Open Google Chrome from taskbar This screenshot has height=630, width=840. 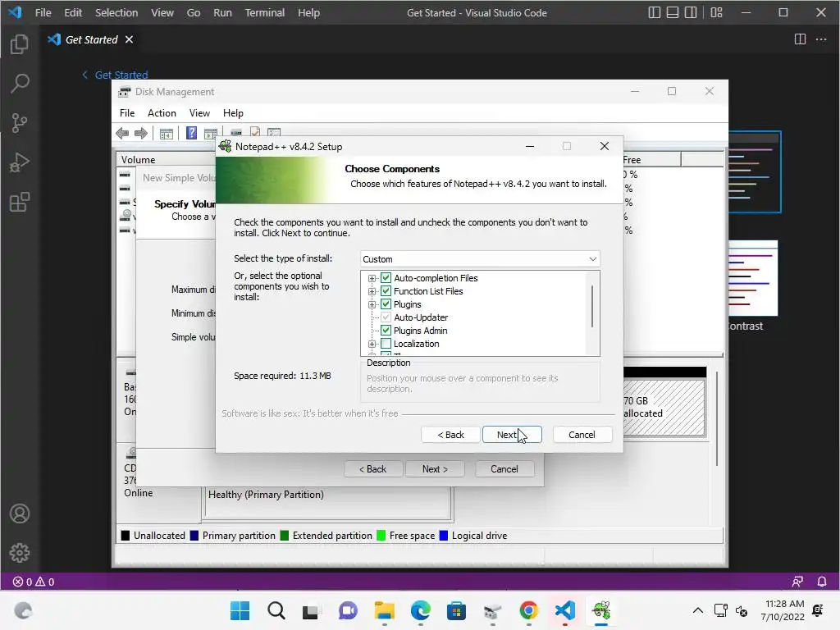coord(529,610)
